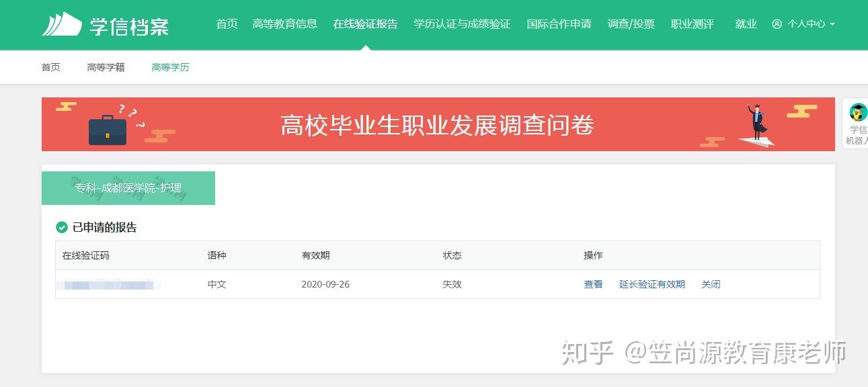
Task: Open 职业测评 menu item
Action: click(x=692, y=24)
